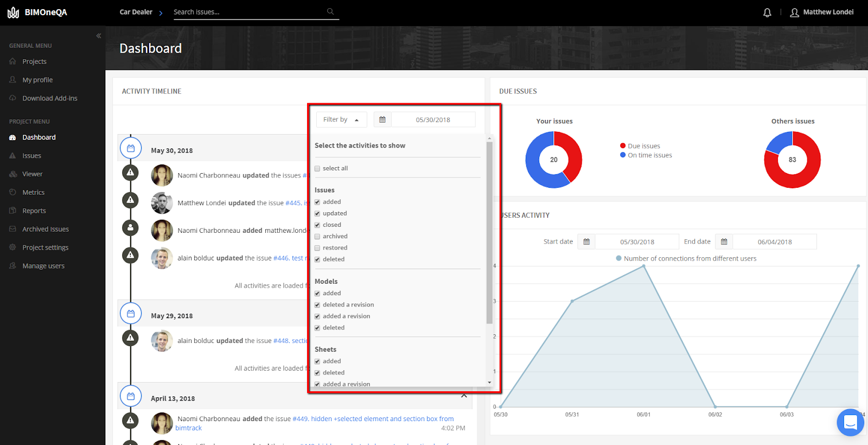Collapse the sidebar with double chevron

(99, 36)
